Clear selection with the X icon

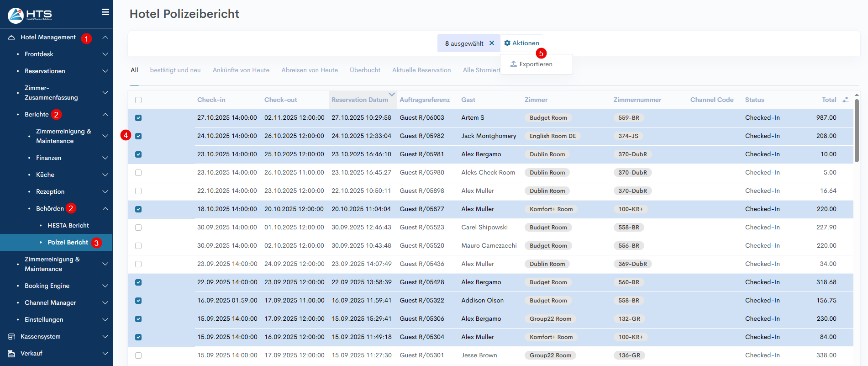[492, 43]
